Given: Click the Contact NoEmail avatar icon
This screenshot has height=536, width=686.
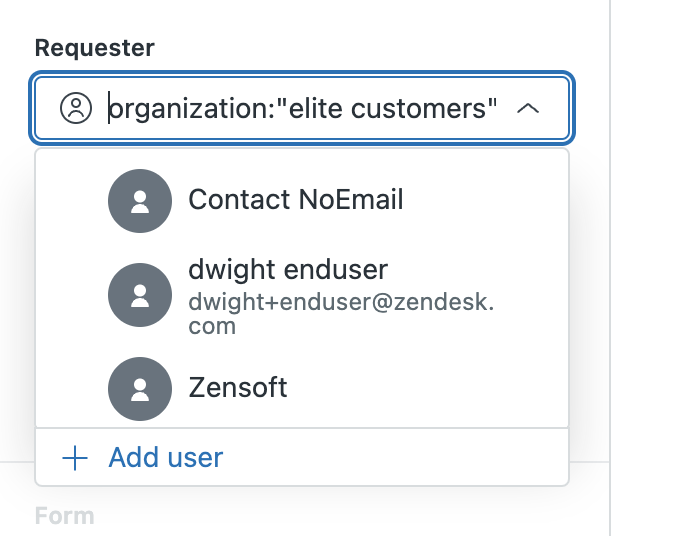Looking at the screenshot, I should click(x=140, y=200).
